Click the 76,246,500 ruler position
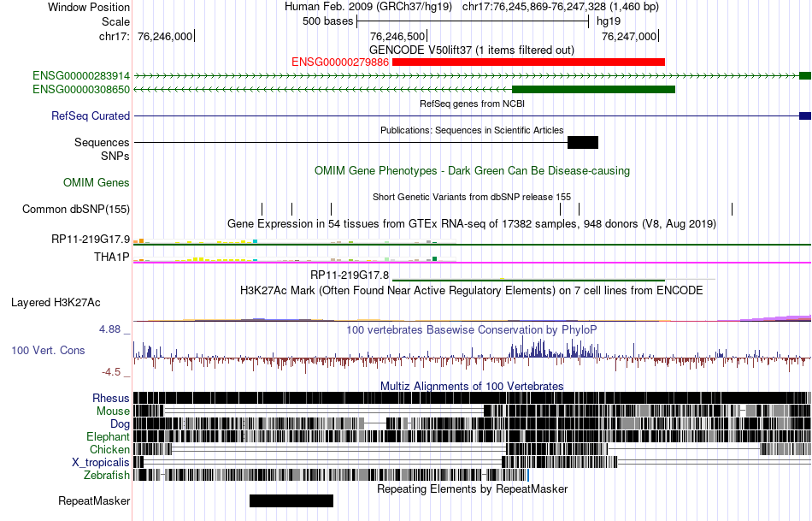The image size is (812, 521). coord(397,36)
